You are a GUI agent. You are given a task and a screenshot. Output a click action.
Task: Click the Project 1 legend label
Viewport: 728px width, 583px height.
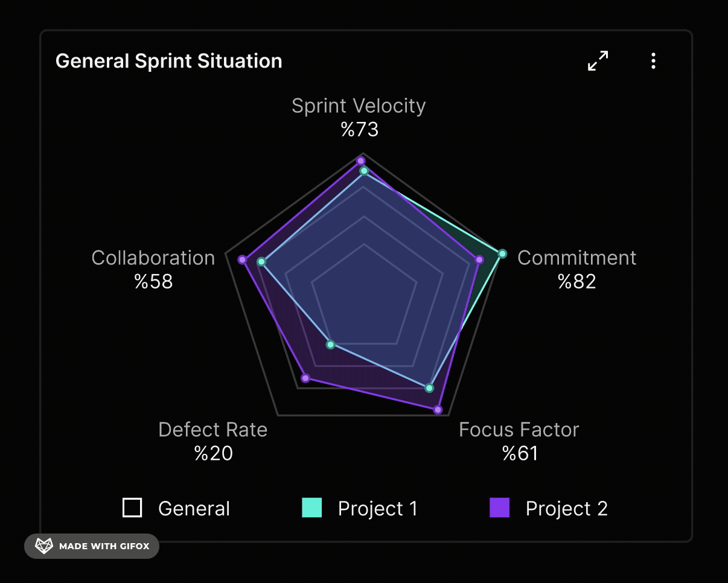click(x=378, y=509)
